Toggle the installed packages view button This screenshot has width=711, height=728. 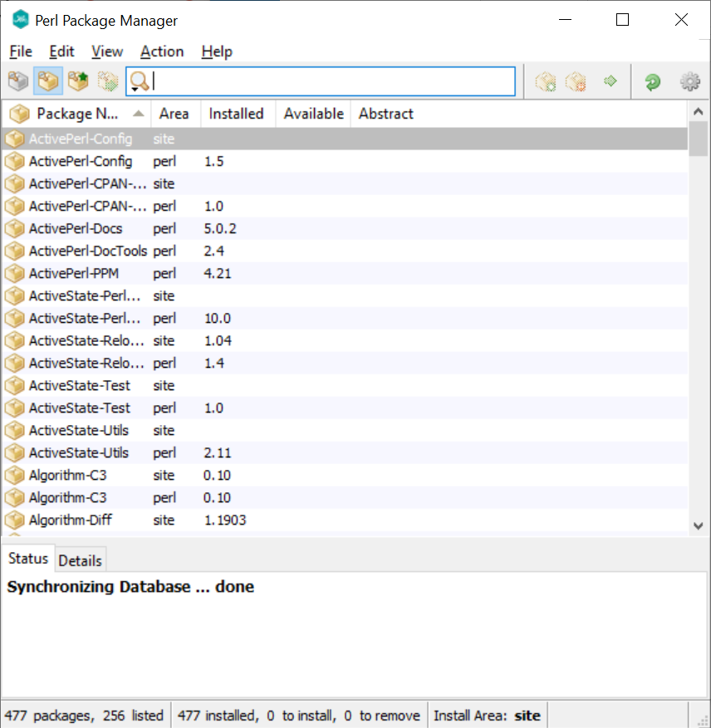[48, 81]
